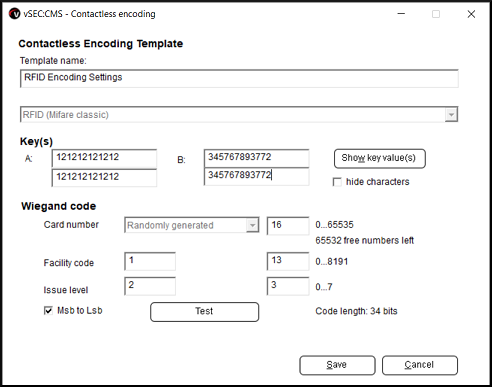The image size is (492, 387).
Task: Click the 'Contactless Encoding Template' heading
Action: 101,44
